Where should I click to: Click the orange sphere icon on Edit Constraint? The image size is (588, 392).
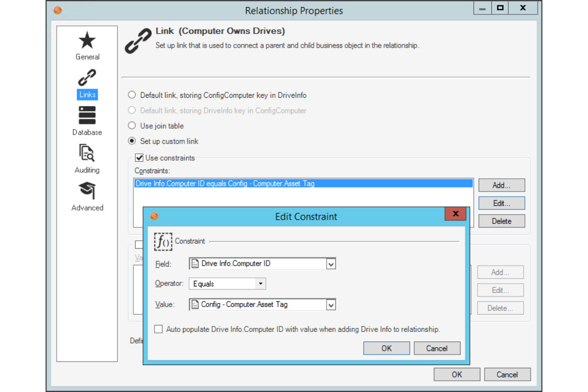pyautogui.click(x=154, y=216)
